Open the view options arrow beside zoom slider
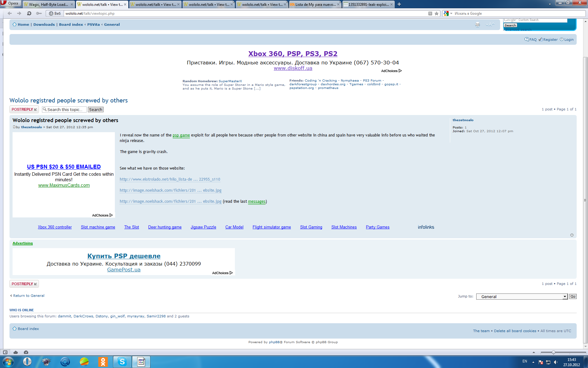Screen dimensions: 588x368 point(534,352)
